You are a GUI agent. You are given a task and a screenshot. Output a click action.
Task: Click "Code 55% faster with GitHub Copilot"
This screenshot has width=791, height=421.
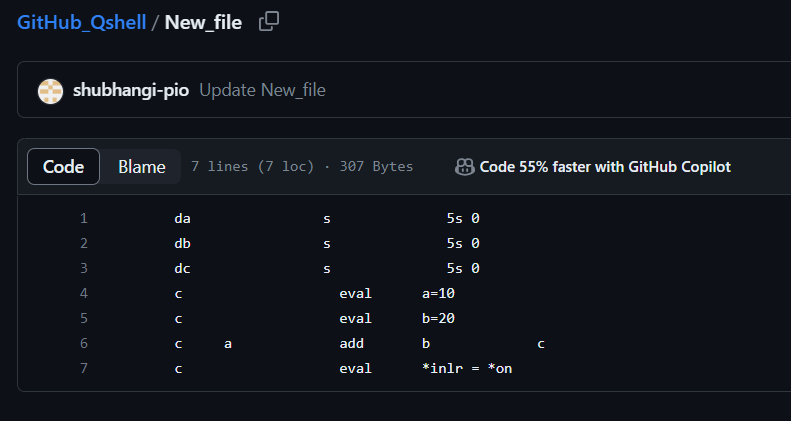click(x=605, y=167)
